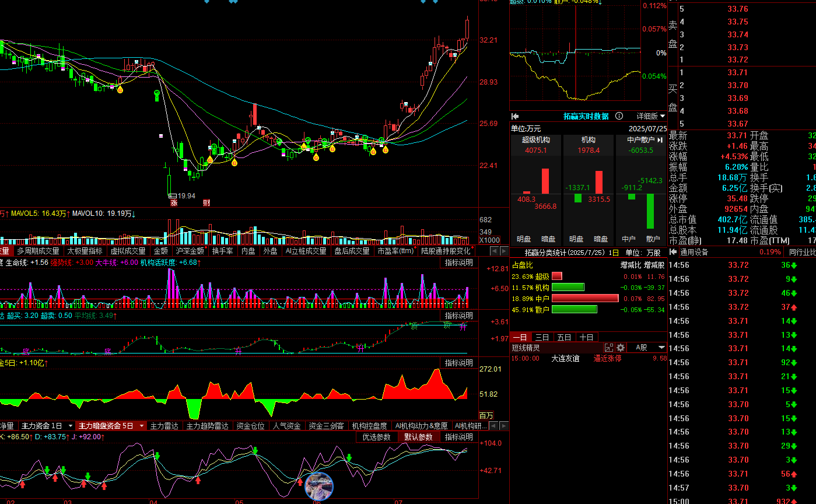Open 指标说明 for the 机构活跃度 panel
This screenshot has width=816, height=504.
(x=459, y=262)
